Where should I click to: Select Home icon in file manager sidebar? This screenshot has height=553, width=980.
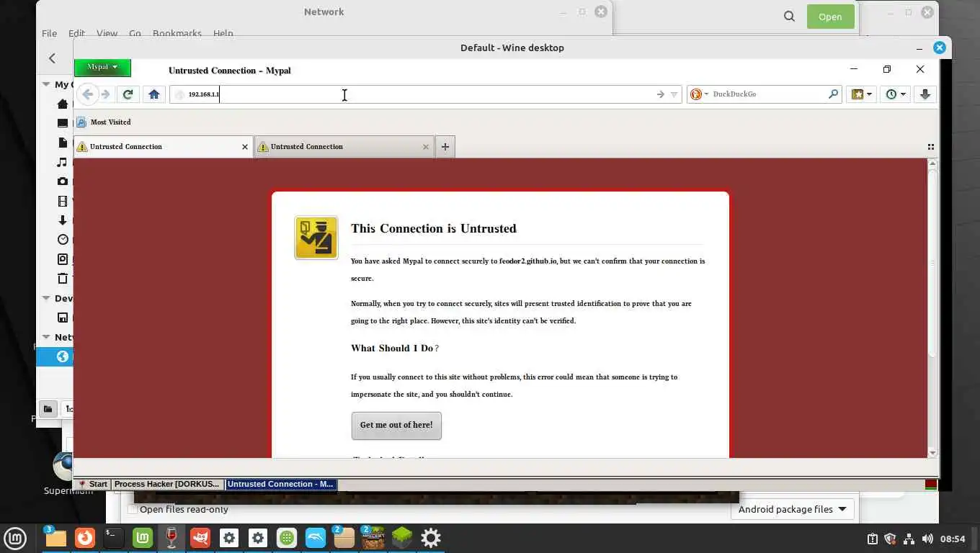pyautogui.click(x=63, y=104)
